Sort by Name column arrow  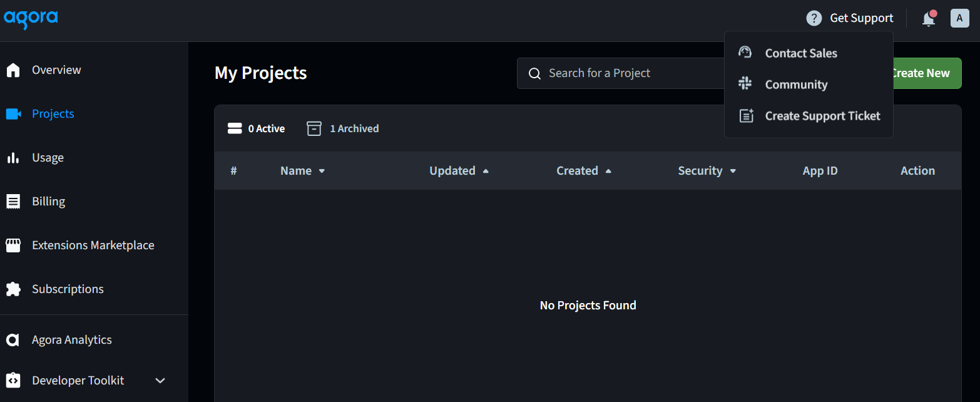click(x=322, y=171)
